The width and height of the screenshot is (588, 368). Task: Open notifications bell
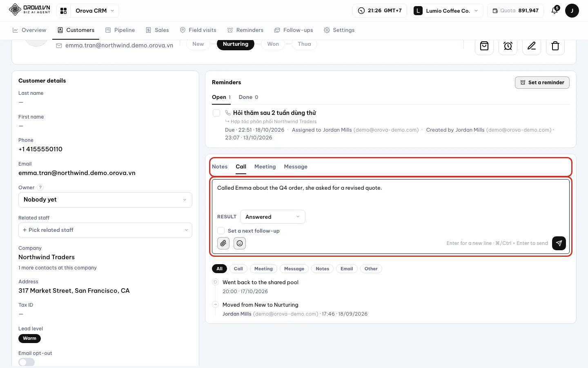point(555,11)
